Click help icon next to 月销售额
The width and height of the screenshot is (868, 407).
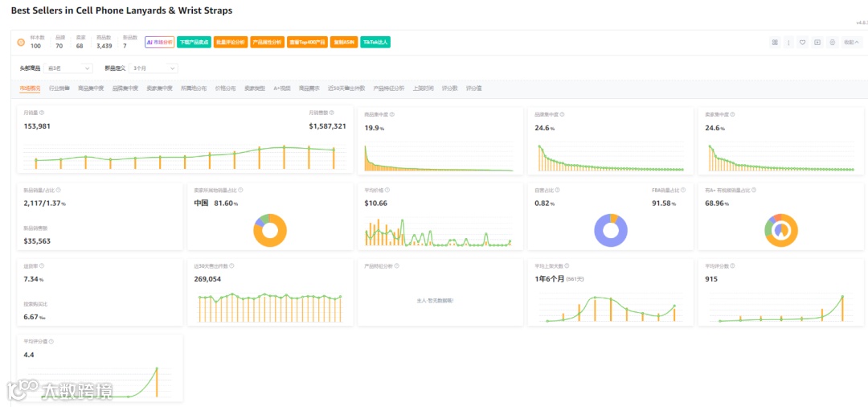pyautogui.click(x=332, y=113)
